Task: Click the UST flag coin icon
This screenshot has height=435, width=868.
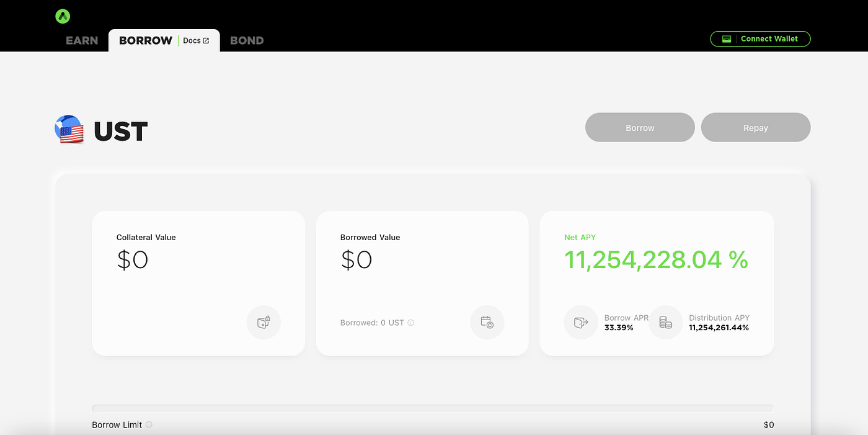Action: point(69,130)
